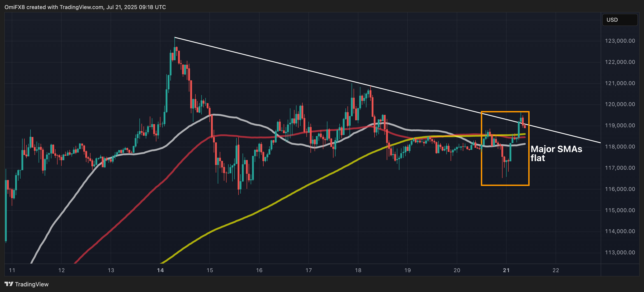Viewport: 644px width, 292px height.
Task: Click date 21 on time axis
Action: [x=506, y=270]
